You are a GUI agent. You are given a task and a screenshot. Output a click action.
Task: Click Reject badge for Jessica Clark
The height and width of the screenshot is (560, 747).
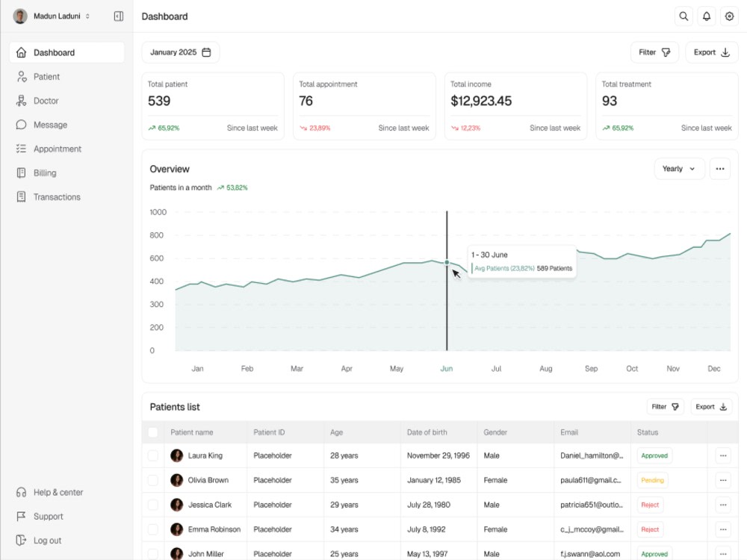click(x=650, y=505)
